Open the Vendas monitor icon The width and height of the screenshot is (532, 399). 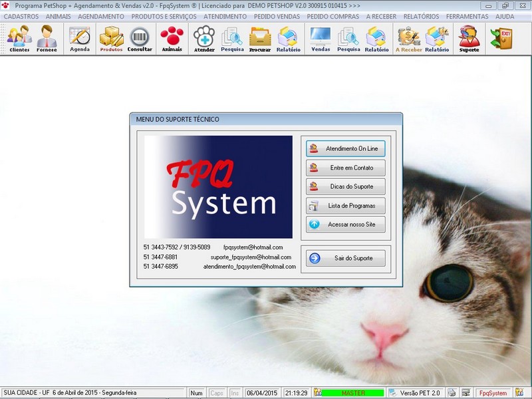321,39
